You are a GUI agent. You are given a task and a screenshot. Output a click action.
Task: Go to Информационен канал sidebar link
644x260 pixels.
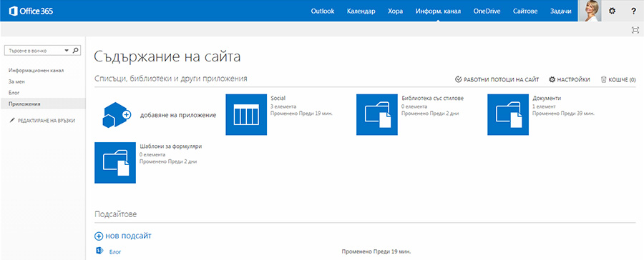coord(36,71)
